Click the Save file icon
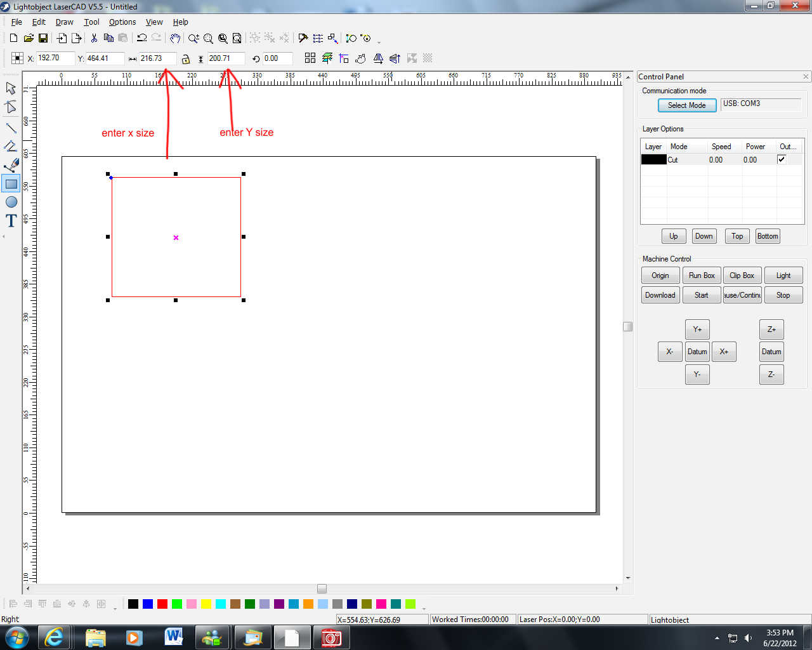812x650 pixels. tap(43, 39)
